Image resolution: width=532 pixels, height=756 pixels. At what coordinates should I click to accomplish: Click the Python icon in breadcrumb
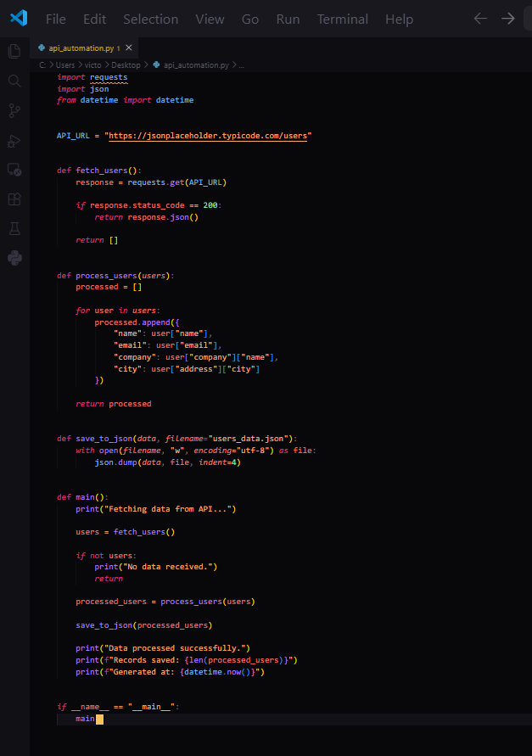(156, 64)
